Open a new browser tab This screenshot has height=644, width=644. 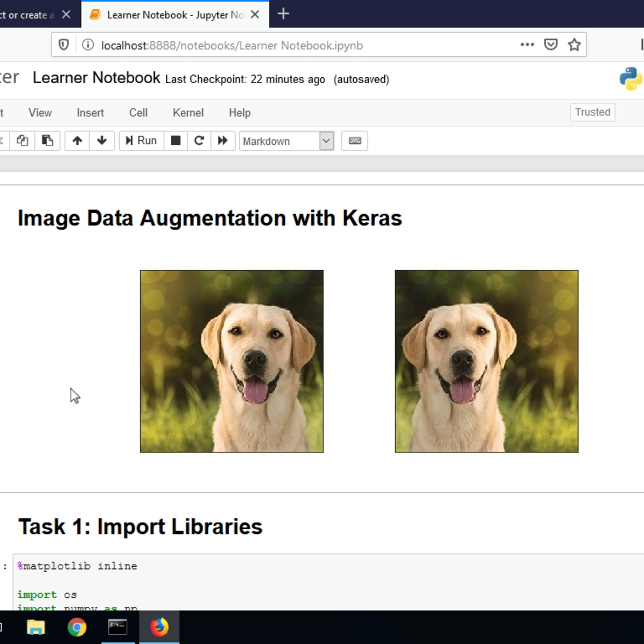[283, 14]
